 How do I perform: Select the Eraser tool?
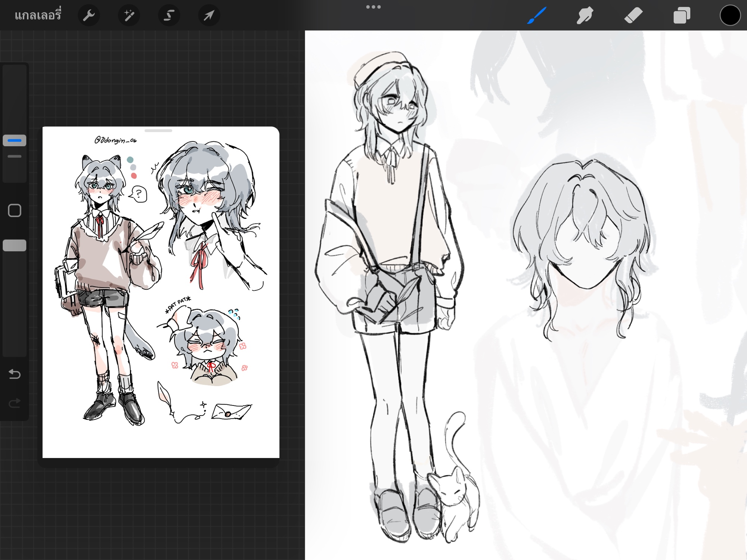633,16
